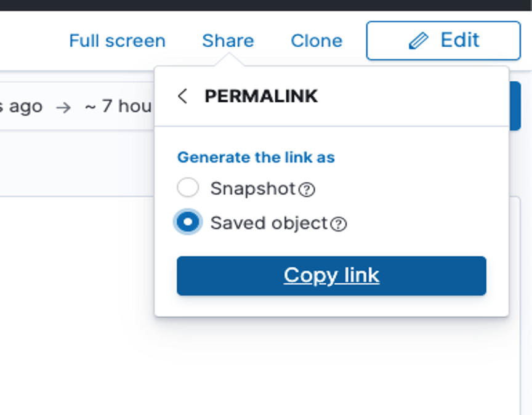The height and width of the screenshot is (415, 532).
Task: Click the partially visible blue refresh button
Action: [x=515, y=105]
